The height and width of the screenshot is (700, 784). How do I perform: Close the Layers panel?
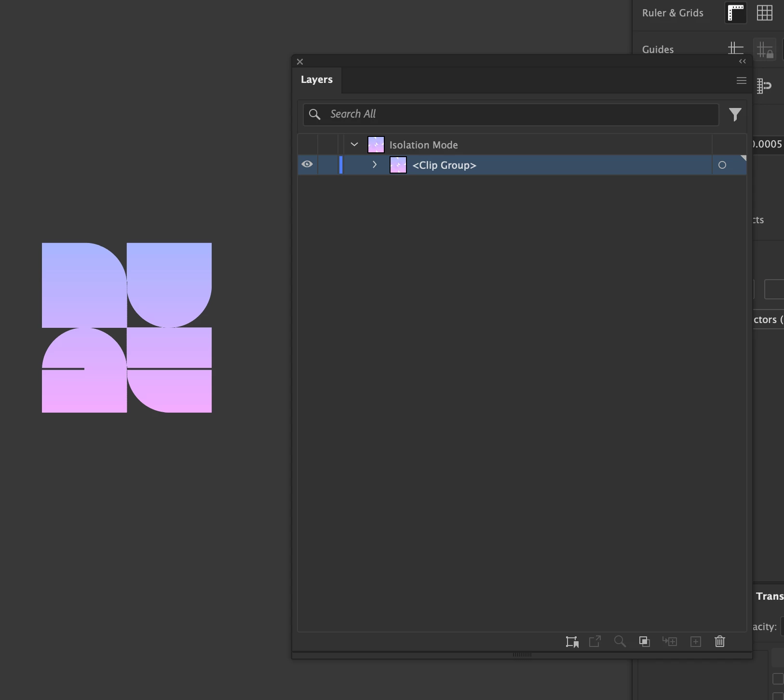click(x=300, y=62)
